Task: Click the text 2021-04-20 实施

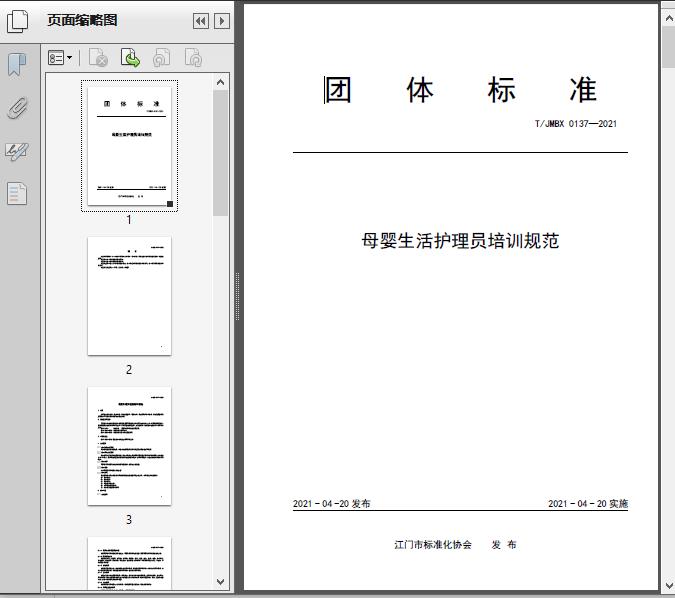Action: (x=588, y=504)
